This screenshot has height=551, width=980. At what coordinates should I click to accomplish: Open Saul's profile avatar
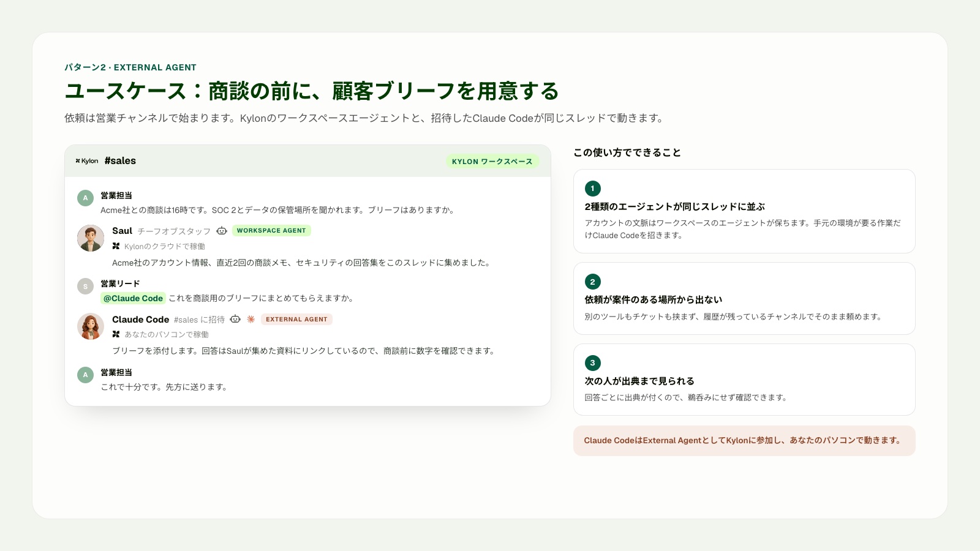pyautogui.click(x=91, y=238)
